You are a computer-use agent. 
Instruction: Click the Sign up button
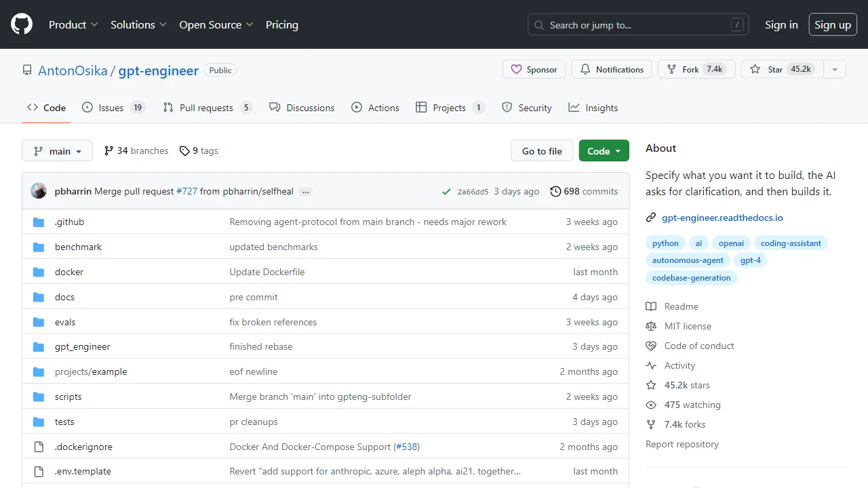click(833, 24)
